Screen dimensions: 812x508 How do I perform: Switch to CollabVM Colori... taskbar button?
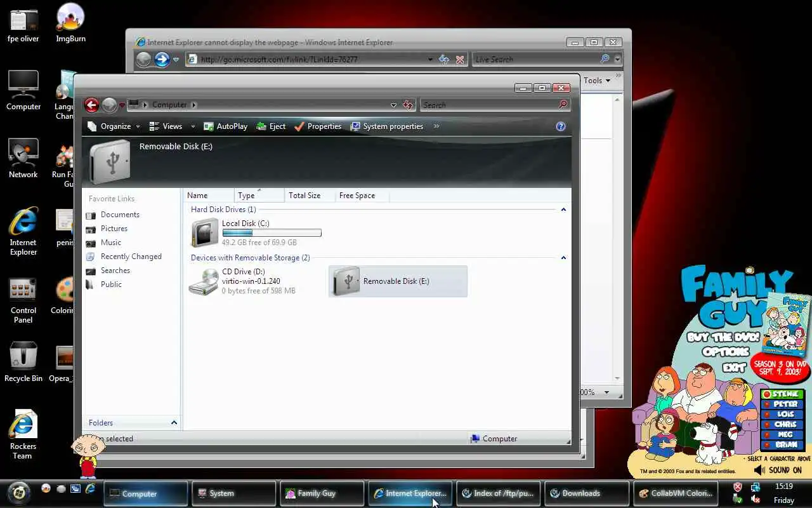point(674,493)
